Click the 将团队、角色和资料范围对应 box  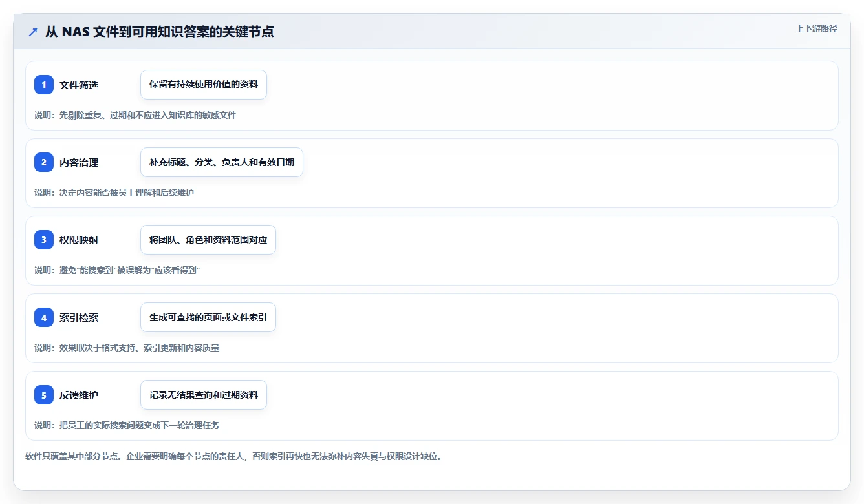[x=208, y=240]
